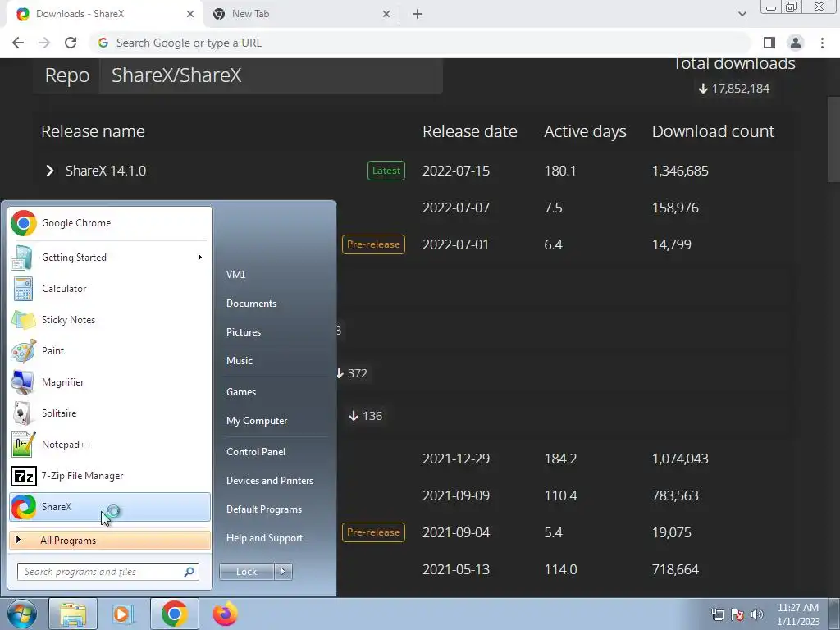The image size is (840, 630).
Task: Open My Computer
Action: point(257,421)
